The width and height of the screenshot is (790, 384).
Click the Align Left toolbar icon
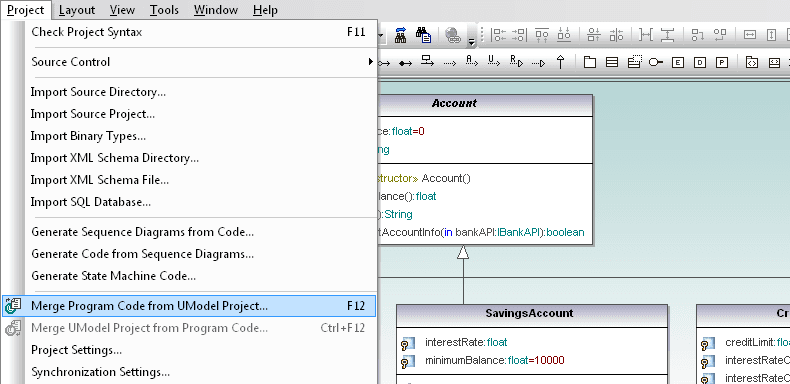[499, 35]
